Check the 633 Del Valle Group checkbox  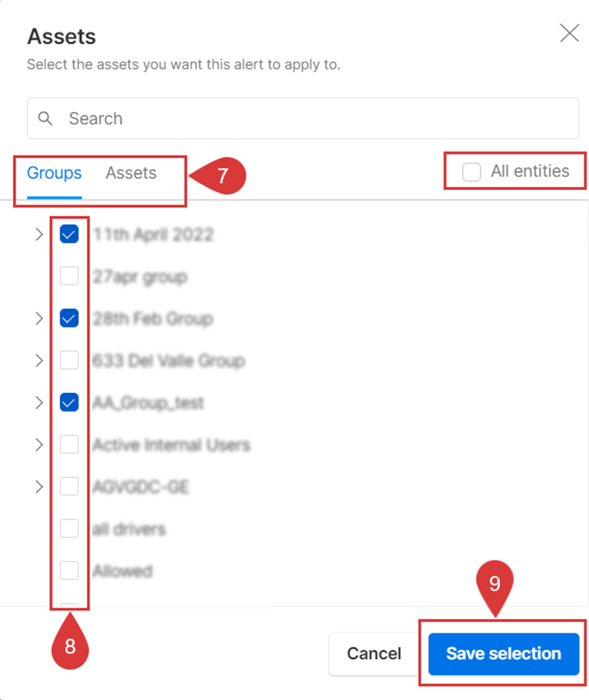click(69, 360)
